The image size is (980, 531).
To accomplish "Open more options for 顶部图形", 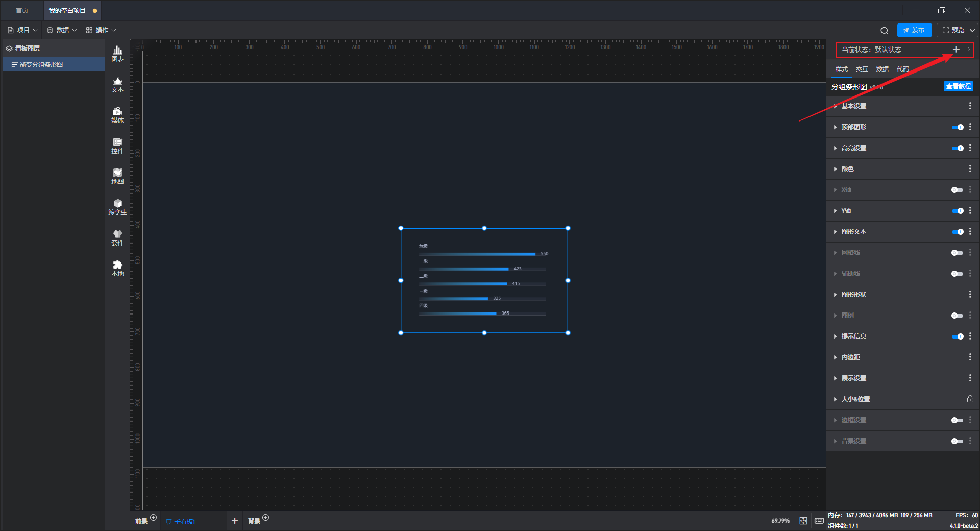I will (970, 127).
